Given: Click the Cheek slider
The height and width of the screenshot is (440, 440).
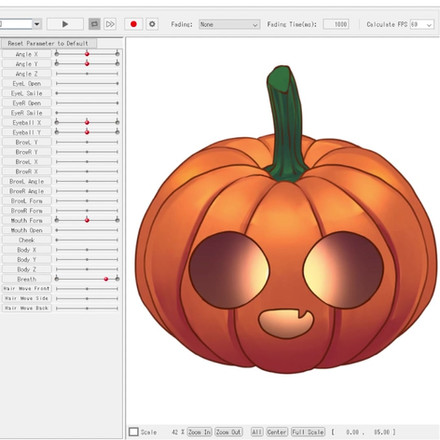Looking at the screenshot, I should point(87,240).
